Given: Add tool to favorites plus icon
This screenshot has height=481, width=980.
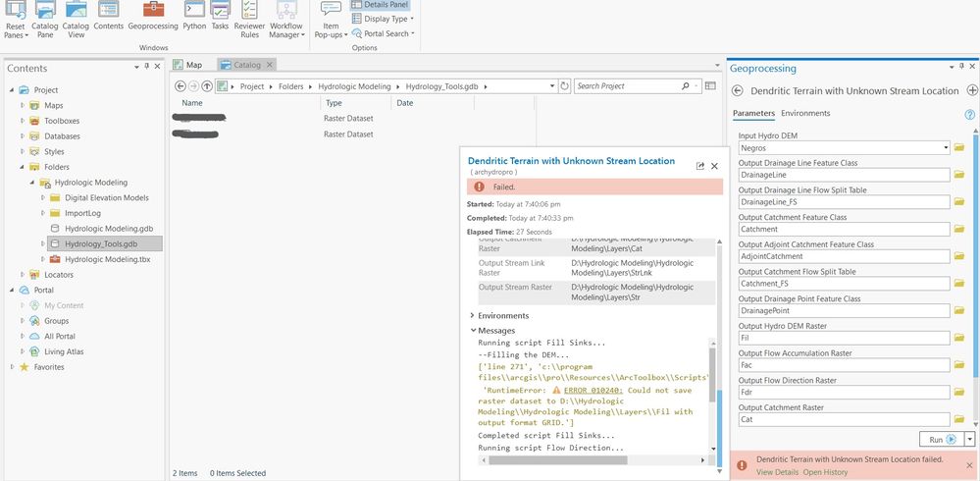Looking at the screenshot, I should (972, 90).
